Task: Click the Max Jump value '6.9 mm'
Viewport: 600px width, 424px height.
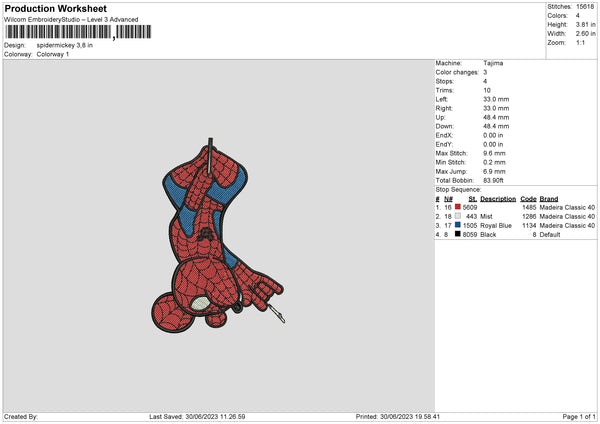Action: (494, 171)
